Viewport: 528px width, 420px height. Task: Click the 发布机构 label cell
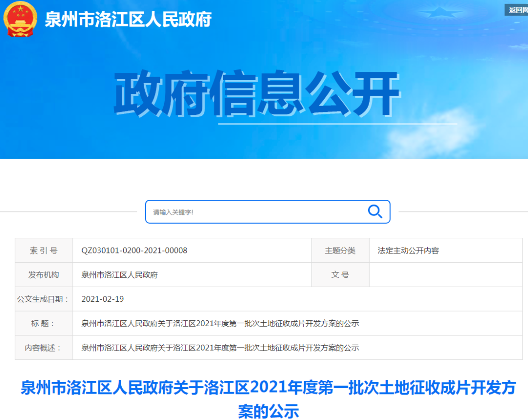click(x=44, y=275)
